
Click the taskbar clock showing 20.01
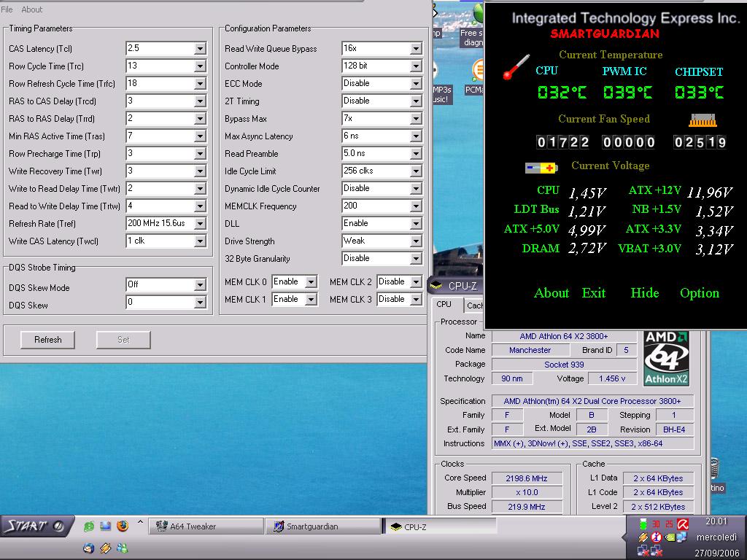(x=716, y=522)
